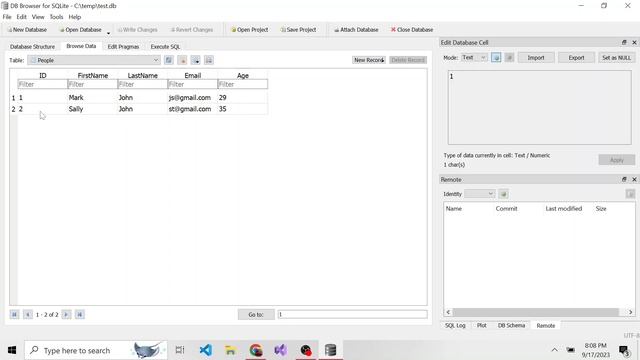The height and width of the screenshot is (360, 640).
Task: Open the Help menu
Action: pyautogui.click(x=75, y=17)
